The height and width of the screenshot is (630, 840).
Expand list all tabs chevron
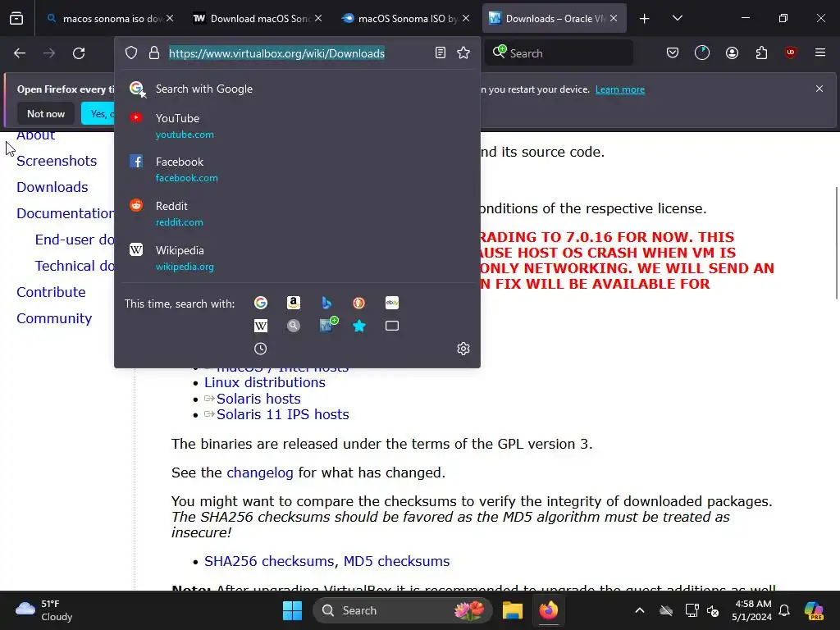pos(677,19)
